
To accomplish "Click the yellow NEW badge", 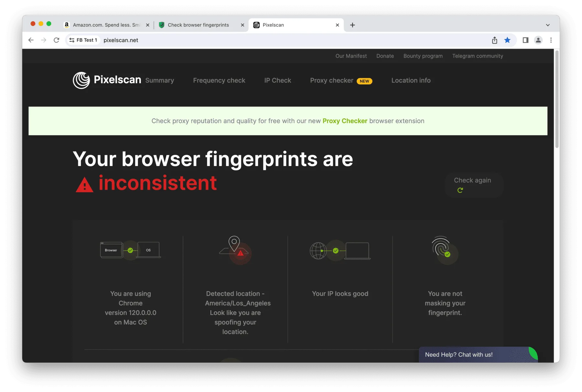I will coord(364,81).
